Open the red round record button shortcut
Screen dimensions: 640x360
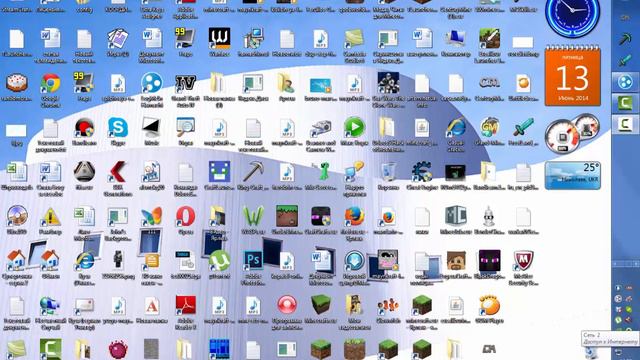click(x=287, y=305)
